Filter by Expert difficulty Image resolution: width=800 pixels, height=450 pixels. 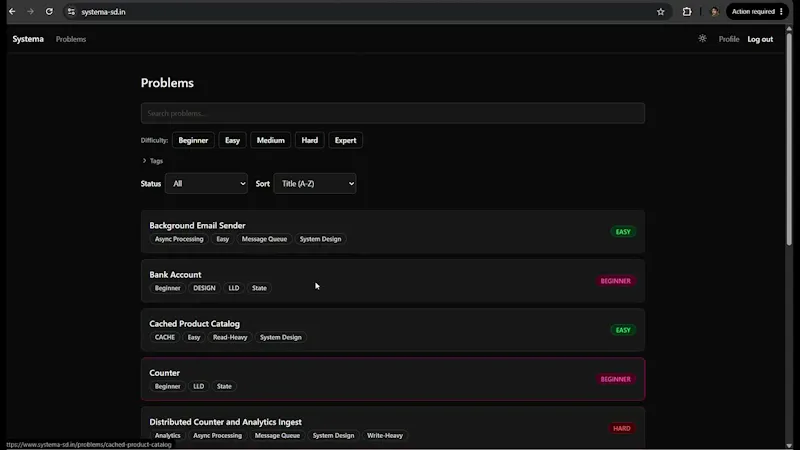coord(345,140)
